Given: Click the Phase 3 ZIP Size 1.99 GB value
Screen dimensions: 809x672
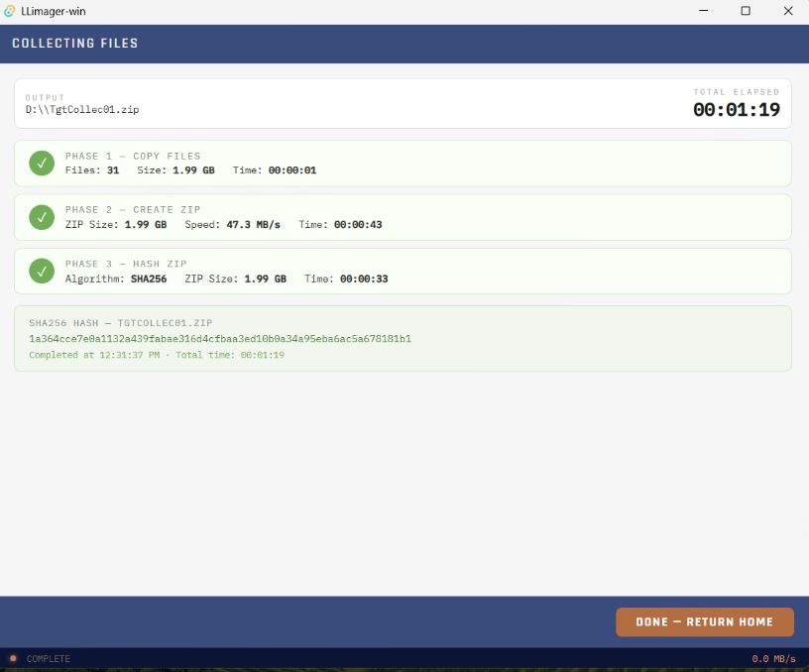Looking at the screenshot, I should coord(265,279).
